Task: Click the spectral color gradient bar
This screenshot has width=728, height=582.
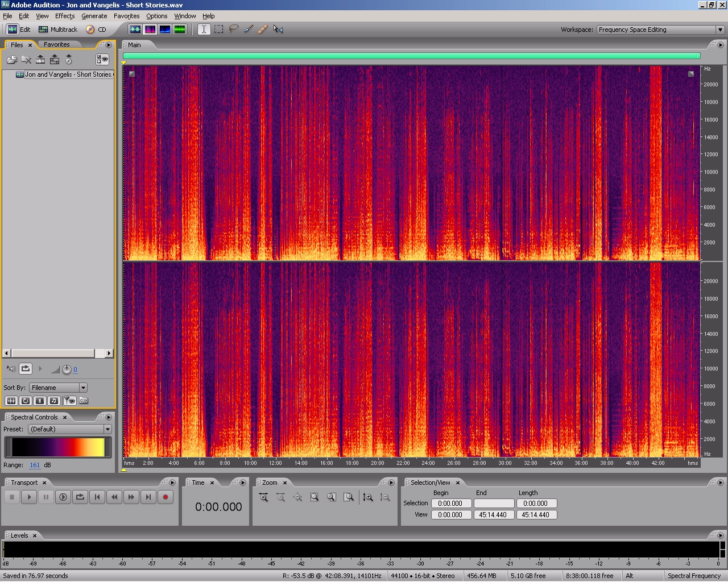Action: pyautogui.click(x=58, y=447)
